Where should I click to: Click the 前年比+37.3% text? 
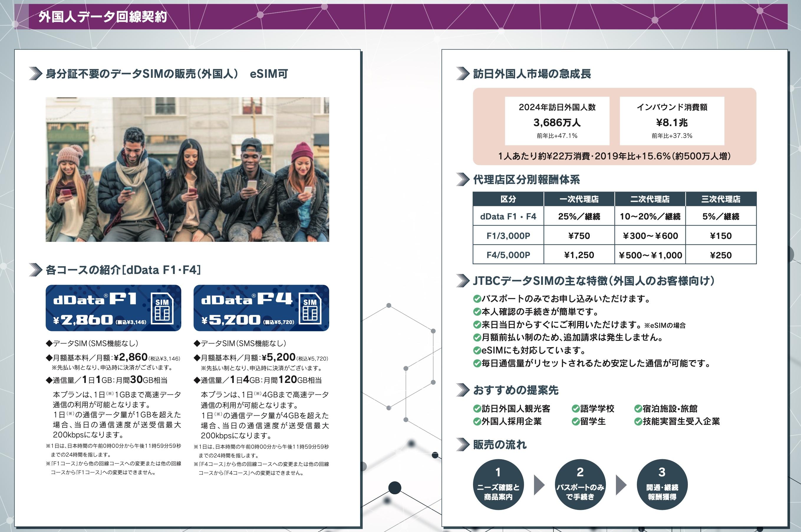click(672, 136)
